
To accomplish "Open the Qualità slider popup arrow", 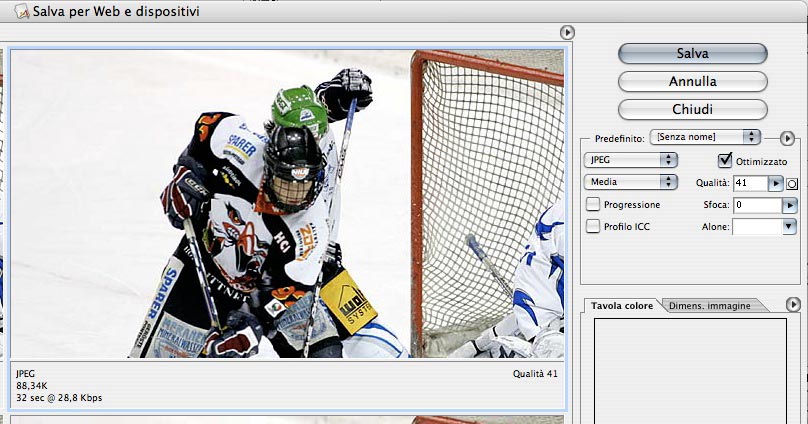I will 775,183.
